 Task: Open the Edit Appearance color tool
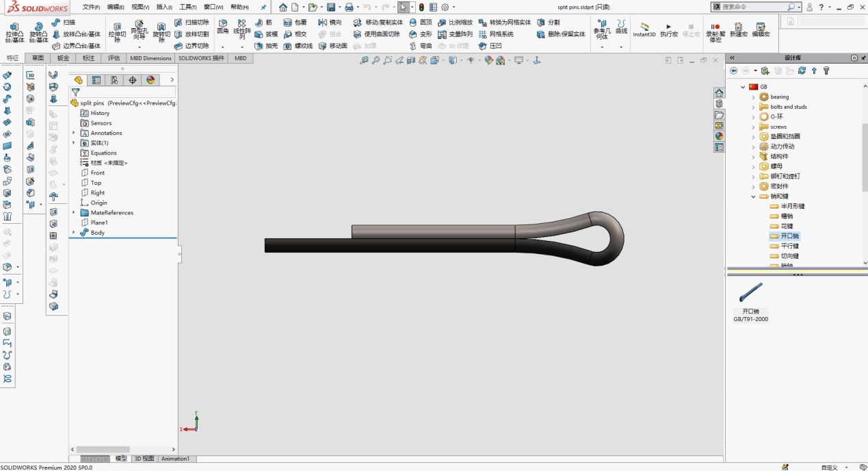[488, 59]
